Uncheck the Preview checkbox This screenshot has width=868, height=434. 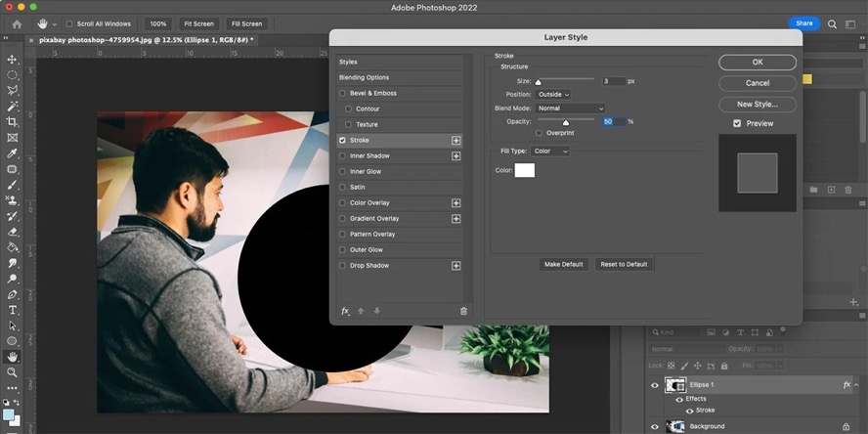pyautogui.click(x=737, y=124)
